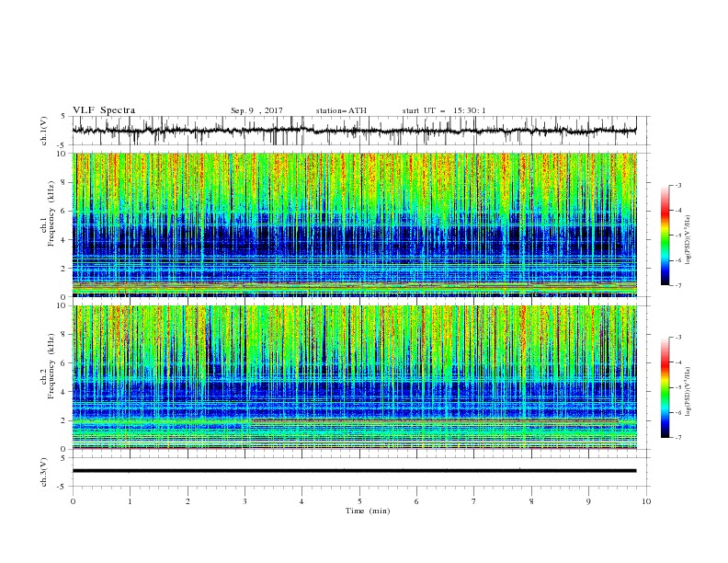
Task: Click inside the ch.2 spectrogram panel
Action: tap(355, 377)
